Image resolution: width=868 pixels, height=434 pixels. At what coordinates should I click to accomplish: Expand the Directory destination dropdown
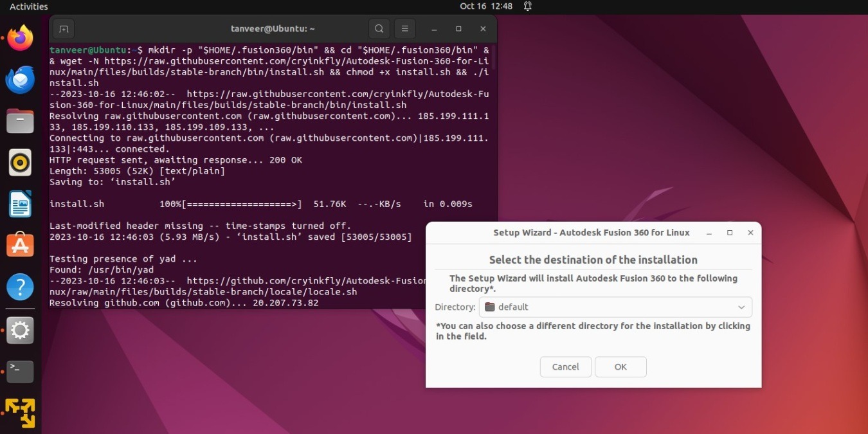point(741,307)
